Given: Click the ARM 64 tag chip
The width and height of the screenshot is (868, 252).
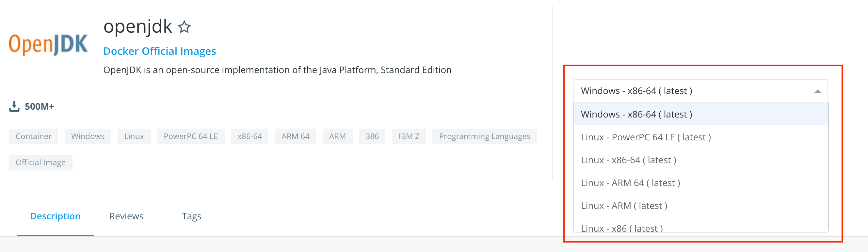Looking at the screenshot, I should click(x=295, y=136).
